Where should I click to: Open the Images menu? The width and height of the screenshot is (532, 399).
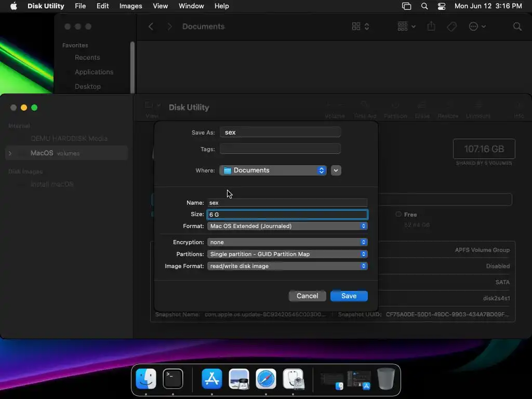(130, 6)
